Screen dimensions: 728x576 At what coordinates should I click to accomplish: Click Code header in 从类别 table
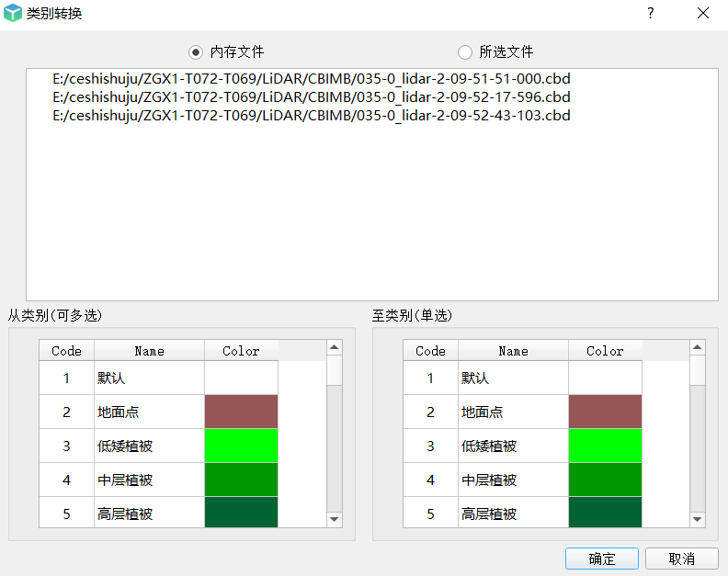coord(67,351)
